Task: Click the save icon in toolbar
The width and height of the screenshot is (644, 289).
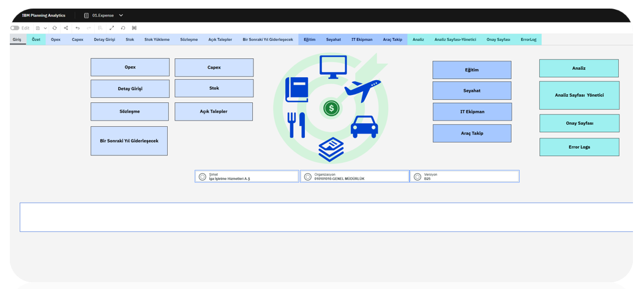Action: [38, 28]
